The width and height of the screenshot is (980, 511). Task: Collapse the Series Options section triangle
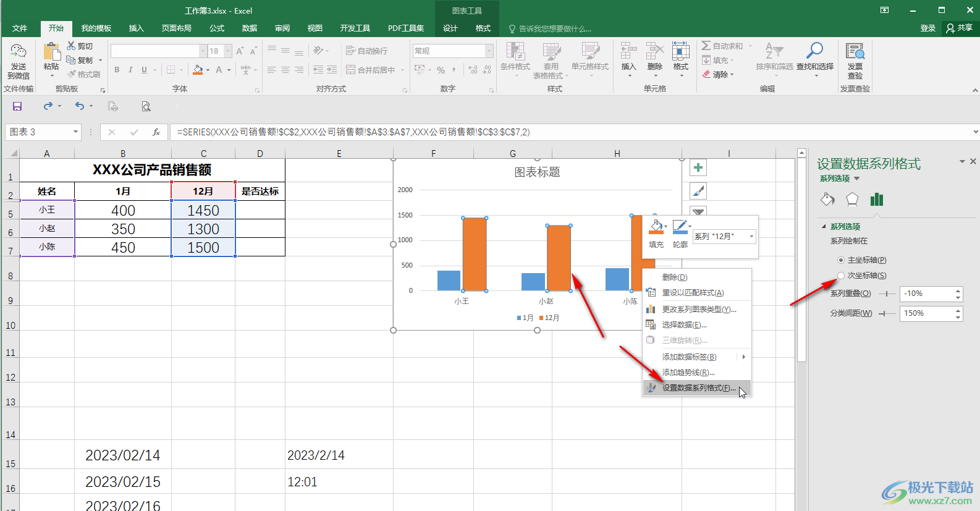[824, 227]
